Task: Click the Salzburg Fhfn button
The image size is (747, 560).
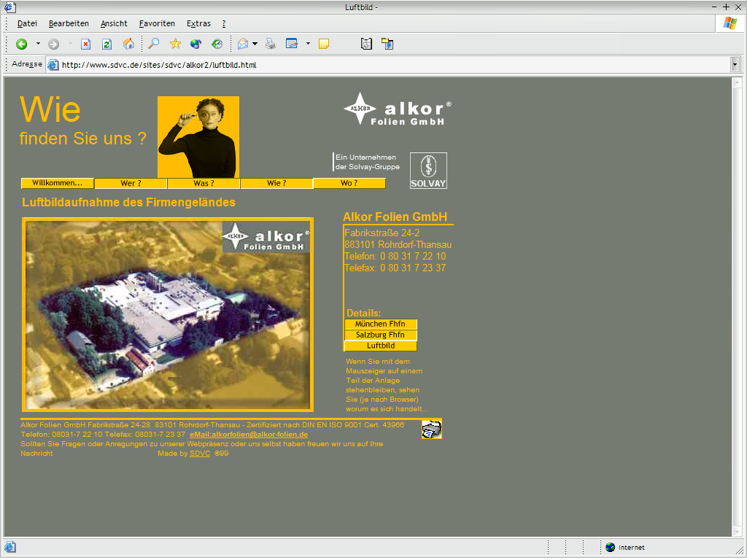Action: (x=381, y=335)
